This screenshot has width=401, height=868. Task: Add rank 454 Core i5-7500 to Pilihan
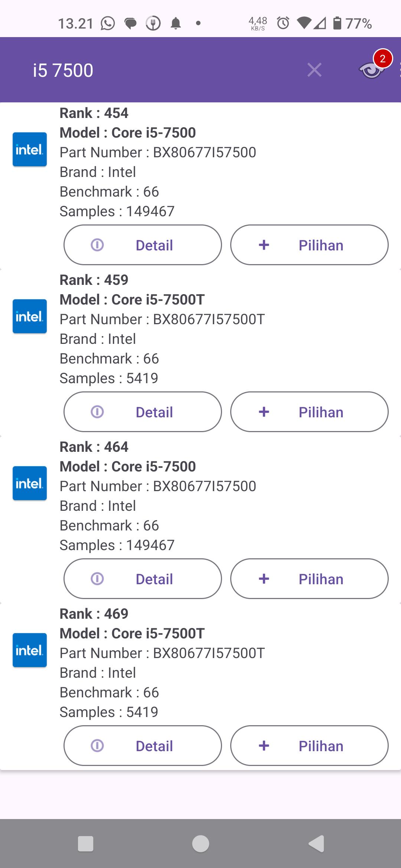click(x=309, y=245)
